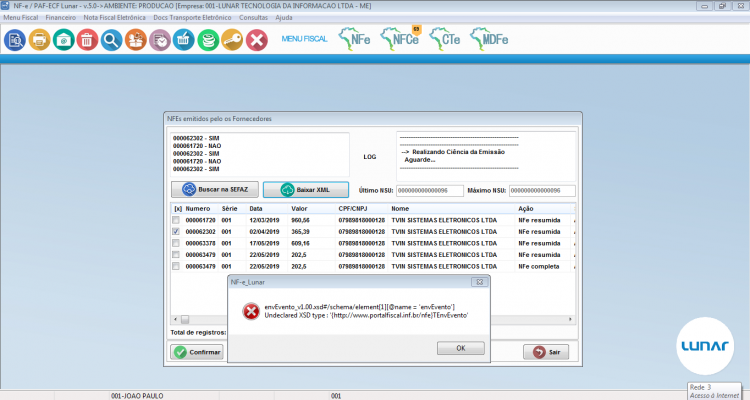Click the Último NSU input field

[430, 190]
